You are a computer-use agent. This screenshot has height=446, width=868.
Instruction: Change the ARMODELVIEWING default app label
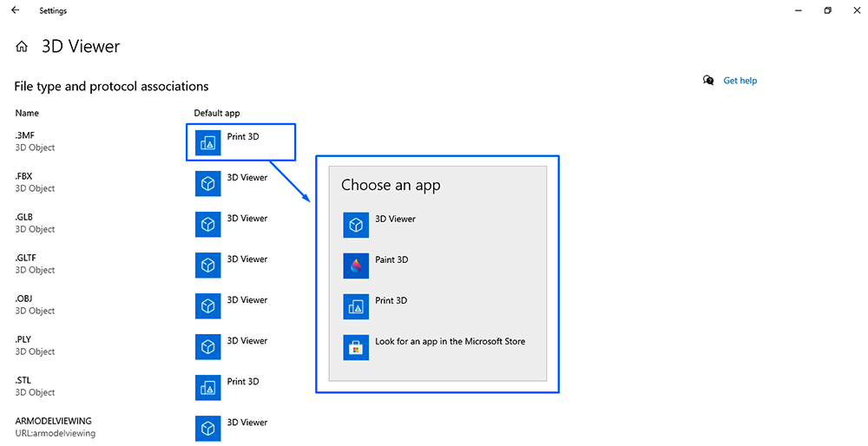click(x=247, y=423)
